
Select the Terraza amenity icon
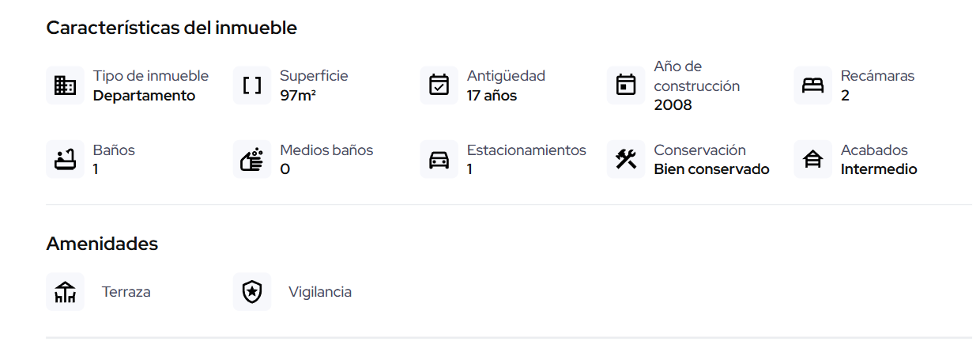65,292
